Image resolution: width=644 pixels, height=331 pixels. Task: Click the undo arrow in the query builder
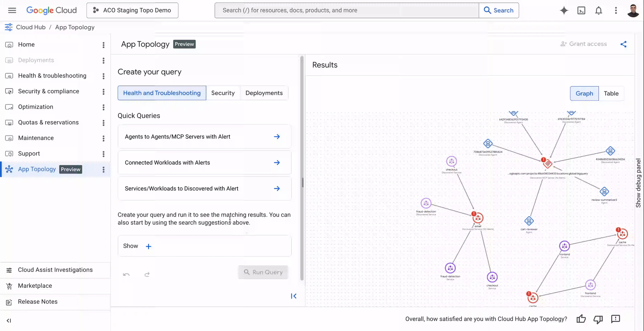[x=126, y=274]
